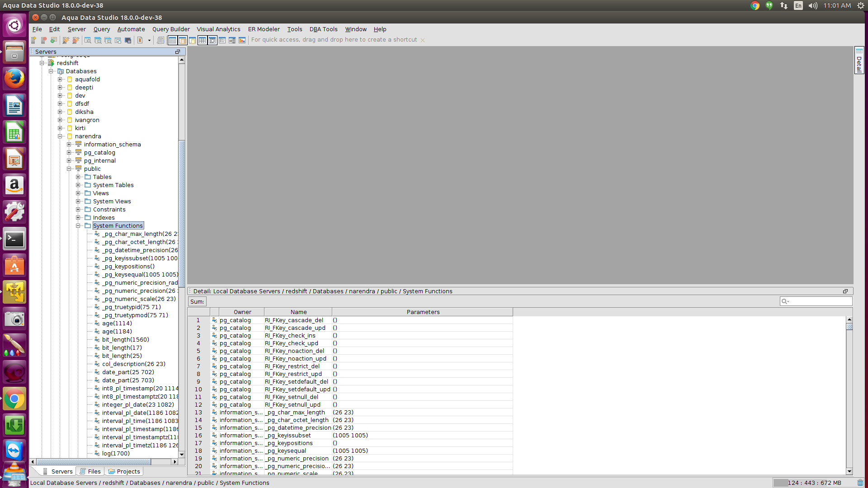Screen dimensions: 868x488
Task: Open LibreOffice Calc from the dock
Action: [x=14, y=132]
